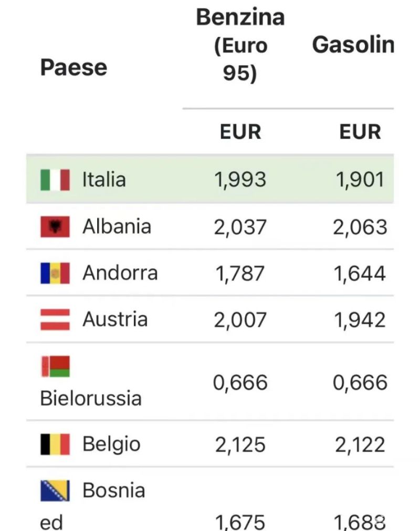The width and height of the screenshot is (420, 531).
Task: Open the Andorra country link
Action: [120, 273]
